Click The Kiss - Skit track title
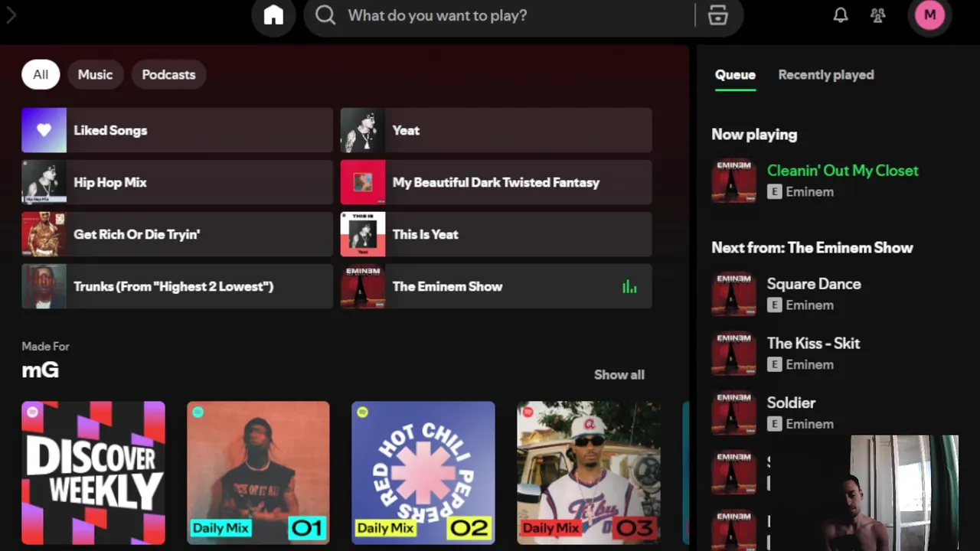Image resolution: width=980 pixels, height=551 pixels. point(813,344)
